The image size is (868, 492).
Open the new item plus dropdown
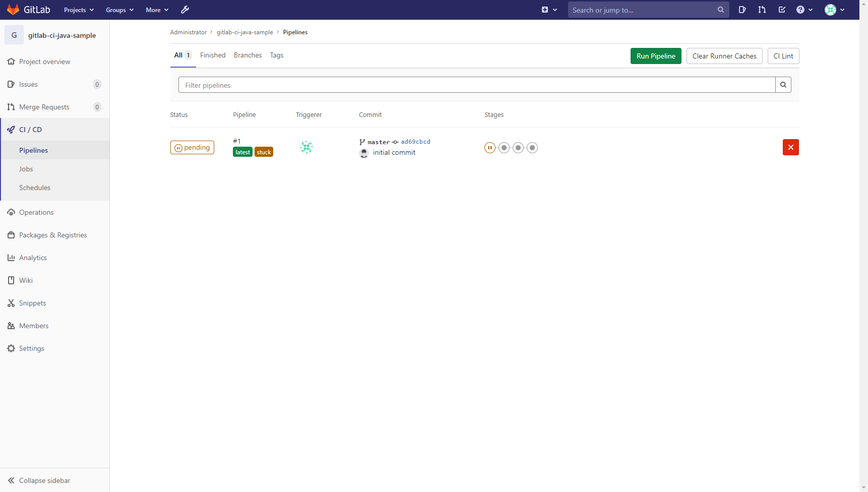click(549, 10)
